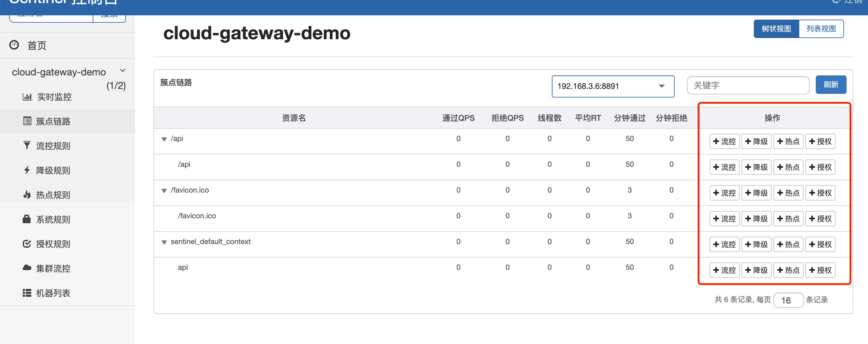Click the dashboard icon beside 首页
The image size is (868, 344).
(14, 45)
